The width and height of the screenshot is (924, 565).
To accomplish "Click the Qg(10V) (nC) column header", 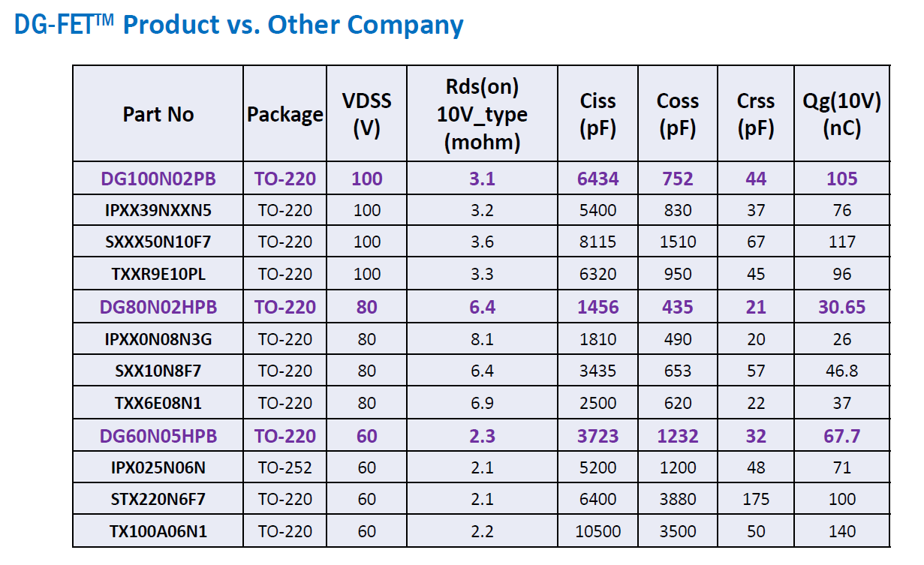I will pos(841,115).
